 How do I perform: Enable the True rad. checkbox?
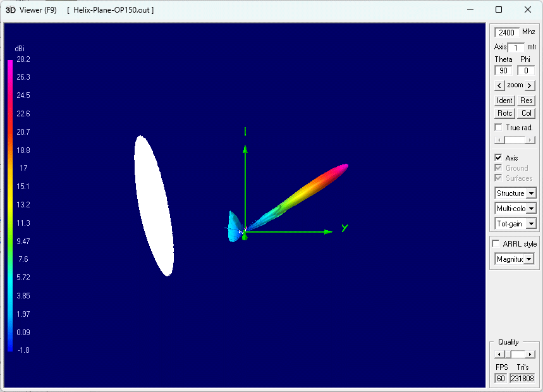[x=497, y=126]
